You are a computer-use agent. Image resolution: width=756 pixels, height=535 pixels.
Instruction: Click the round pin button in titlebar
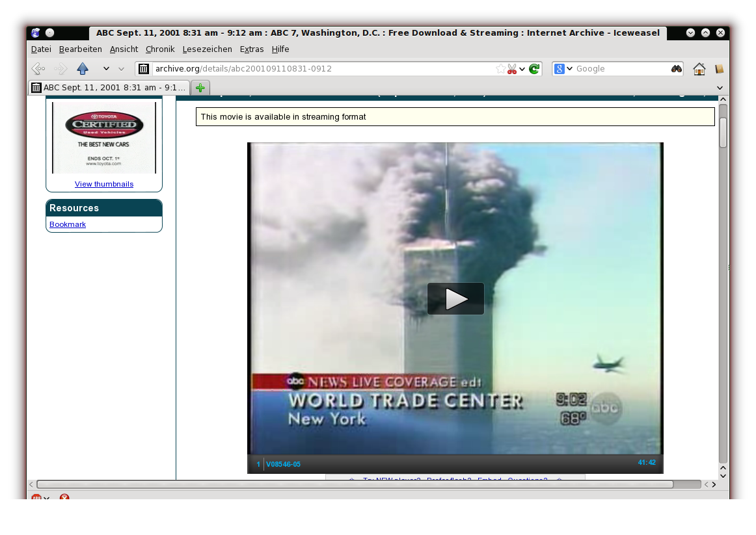49,33
